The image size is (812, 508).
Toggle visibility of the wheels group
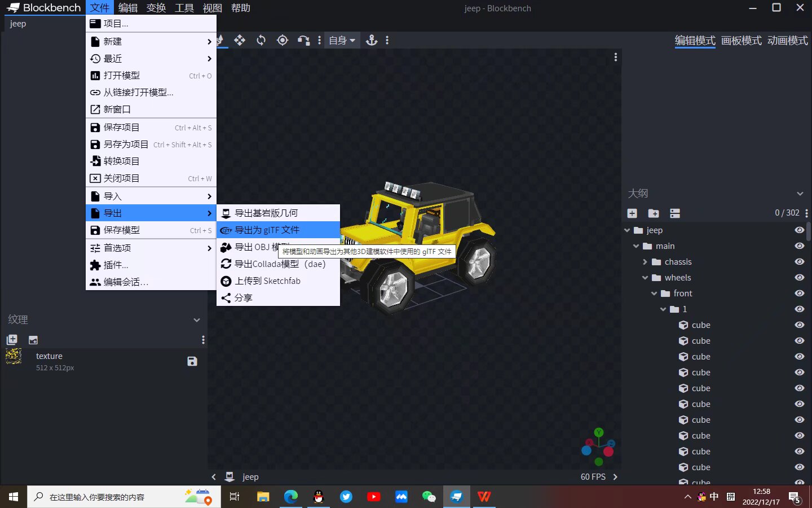pyautogui.click(x=799, y=278)
